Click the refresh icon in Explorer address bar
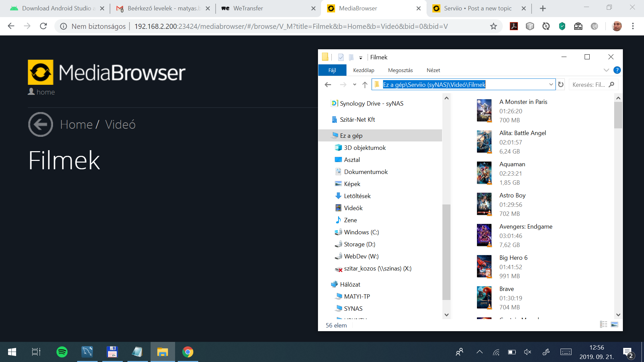Viewport: 644px width, 362px height. [x=561, y=84]
